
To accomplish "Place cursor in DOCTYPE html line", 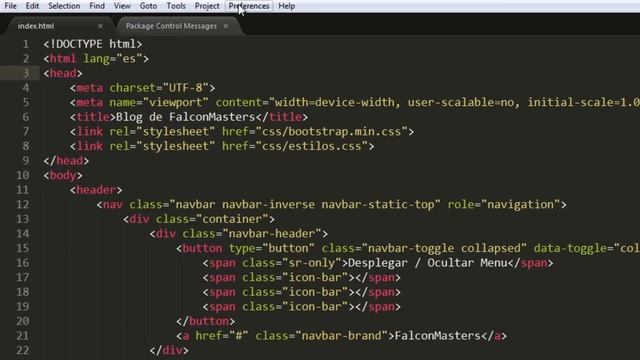I will (93, 44).
